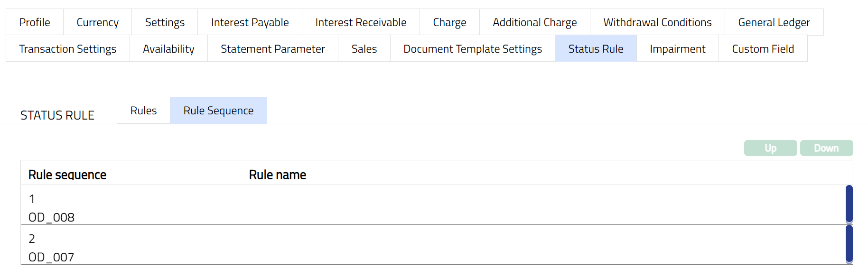Screen dimensions: 868x278
Task: Select the Settings tab
Action: click(x=165, y=22)
